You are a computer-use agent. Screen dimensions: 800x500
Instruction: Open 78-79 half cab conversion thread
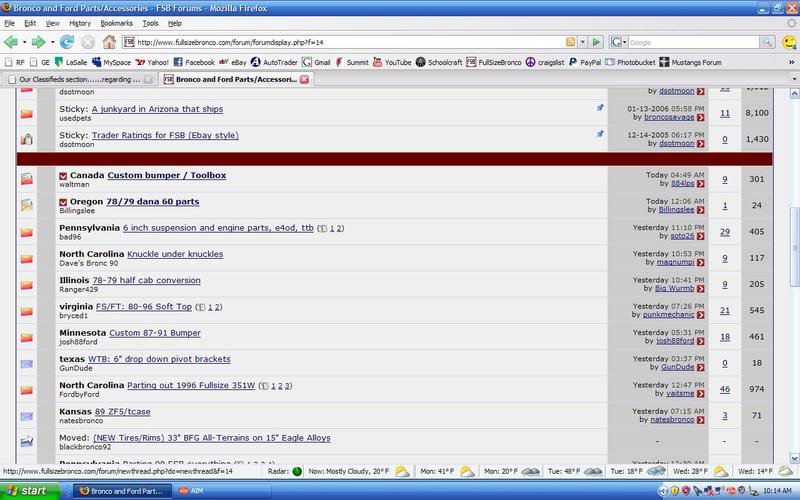(x=146, y=281)
